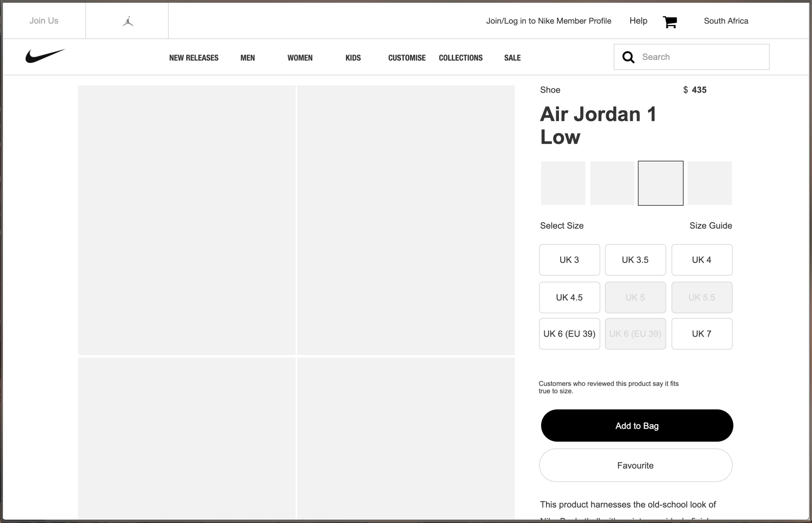Screen dimensions: 812x523
Task: Click the disabled UK 5 size option
Action: coord(635,297)
